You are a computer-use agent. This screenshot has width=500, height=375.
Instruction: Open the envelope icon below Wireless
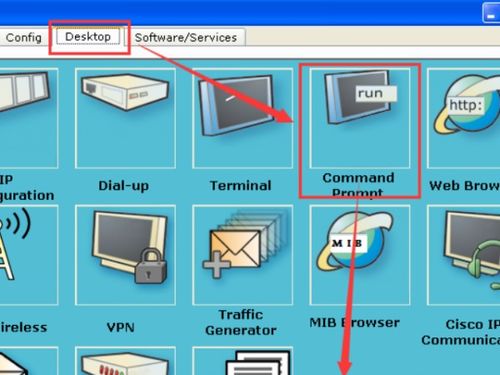[x=29, y=361]
